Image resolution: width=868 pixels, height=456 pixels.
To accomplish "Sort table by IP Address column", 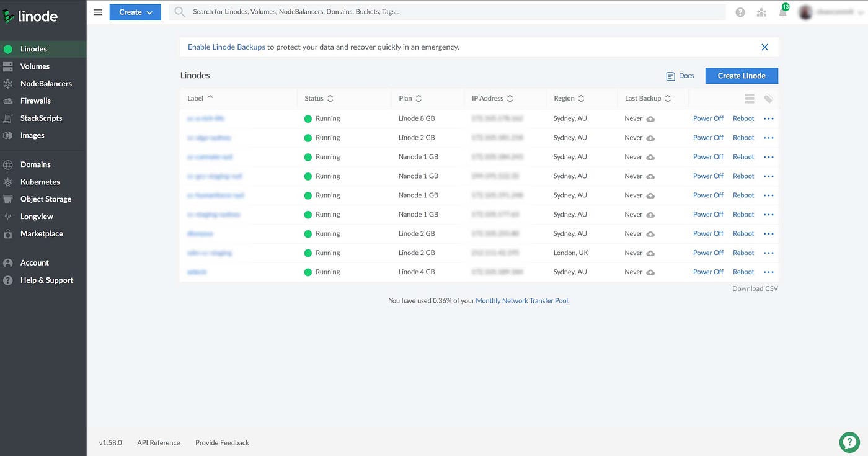I will tap(492, 98).
